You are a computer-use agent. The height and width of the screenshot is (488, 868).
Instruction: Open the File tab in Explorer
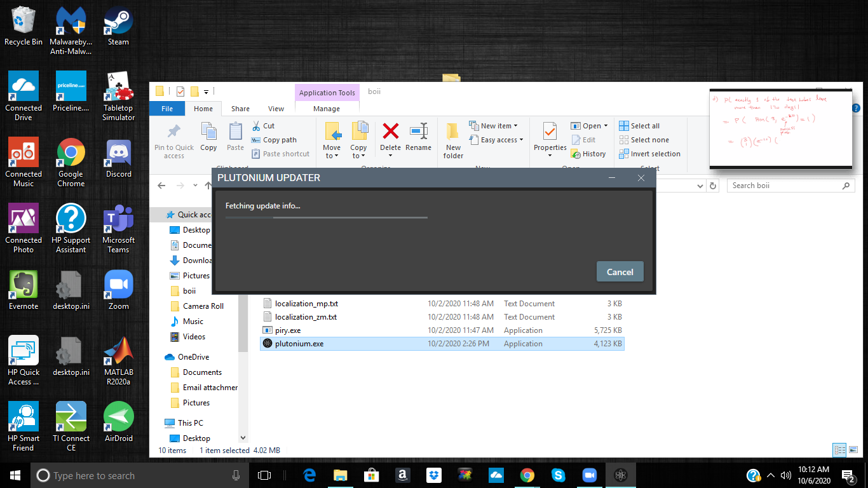(x=167, y=109)
